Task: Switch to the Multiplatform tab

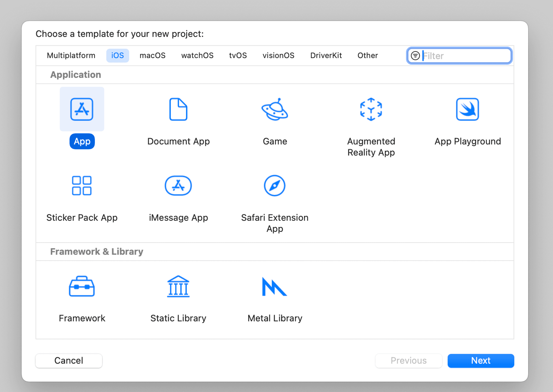Action: point(71,55)
